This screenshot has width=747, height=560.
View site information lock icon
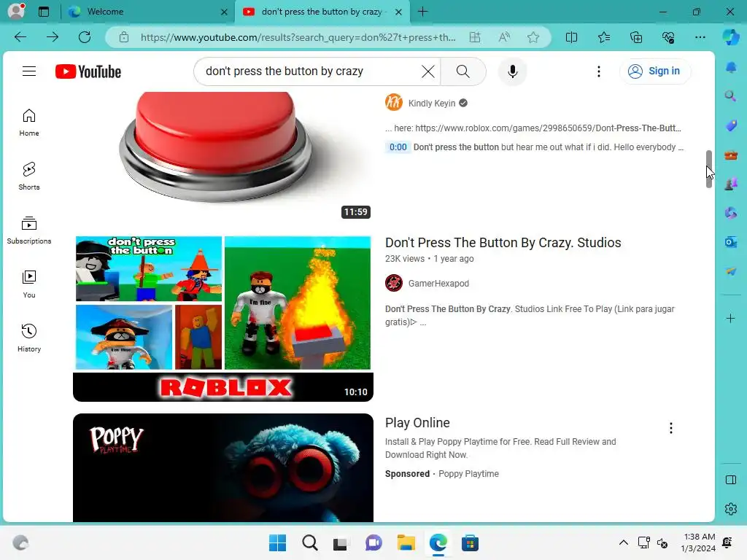pos(124,37)
